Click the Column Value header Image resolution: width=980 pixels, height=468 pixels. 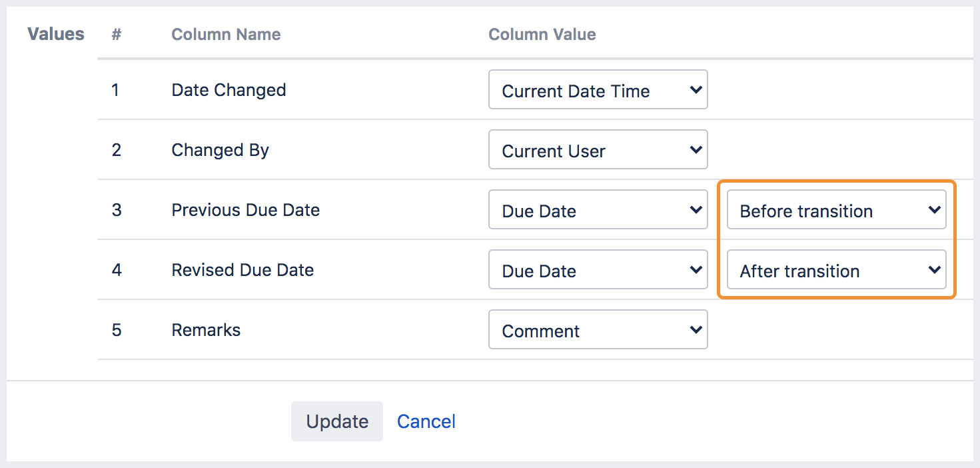pyautogui.click(x=542, y=35)
